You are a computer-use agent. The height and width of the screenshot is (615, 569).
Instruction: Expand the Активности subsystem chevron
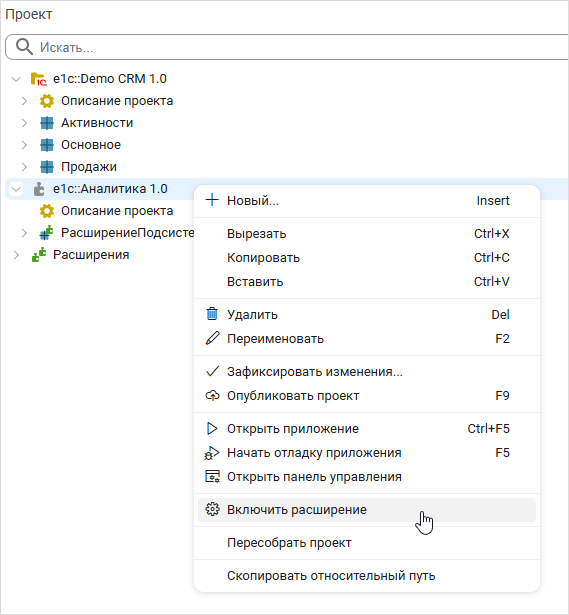[x=24, y=123]
